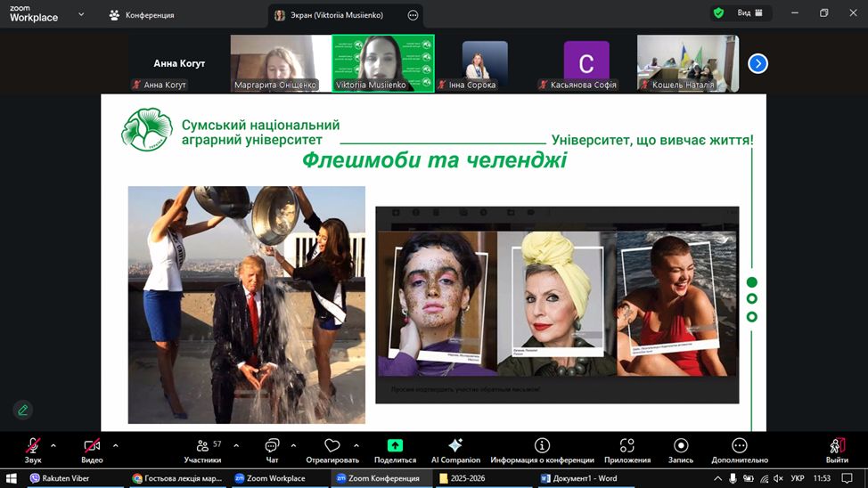
Task: Start recording the meeting
Action: pos(681,446)
